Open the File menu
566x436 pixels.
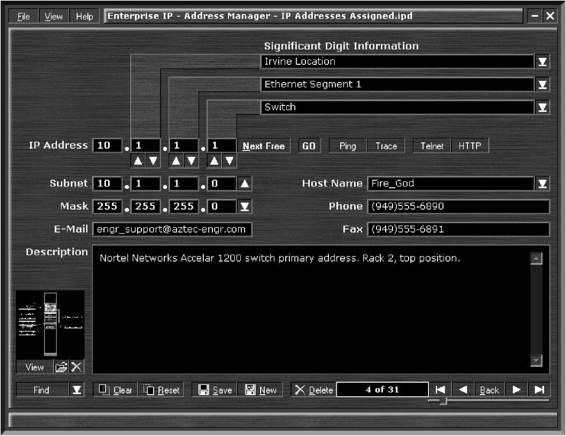coord(23,16)
